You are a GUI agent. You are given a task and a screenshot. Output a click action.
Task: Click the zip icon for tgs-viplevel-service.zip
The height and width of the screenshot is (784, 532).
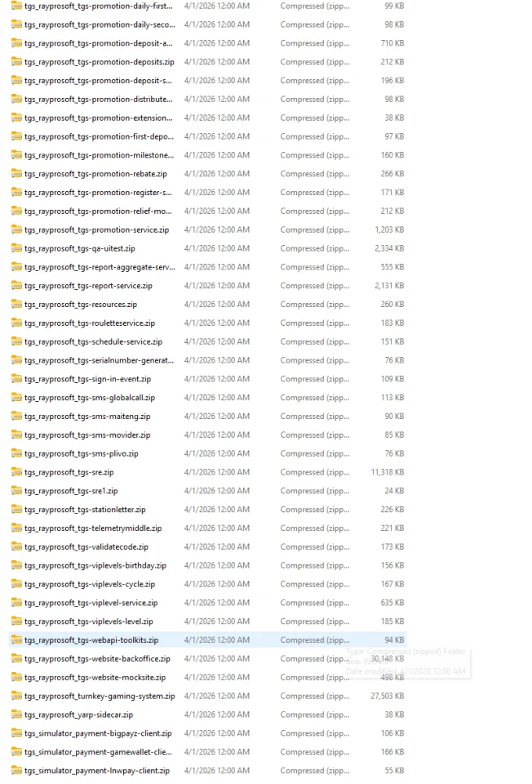[16, 603]
